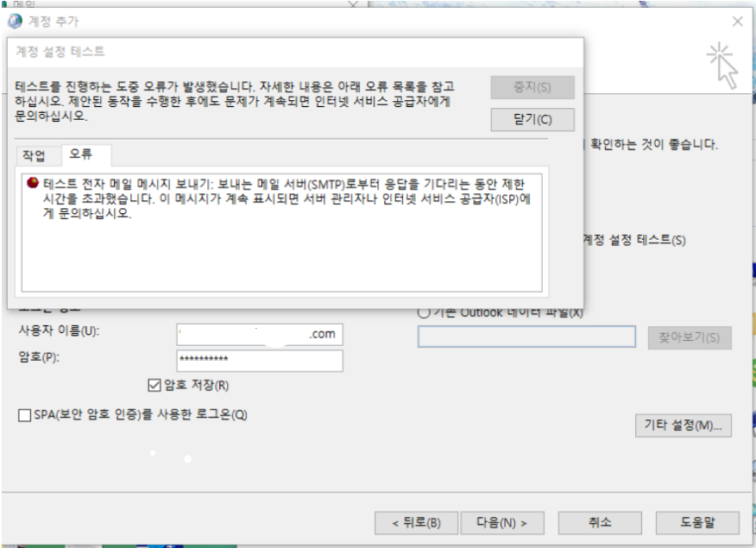The height and width of the screenshot is (548, 756).
Task: Switch to the 작업 tab
Action: (35, 155)
